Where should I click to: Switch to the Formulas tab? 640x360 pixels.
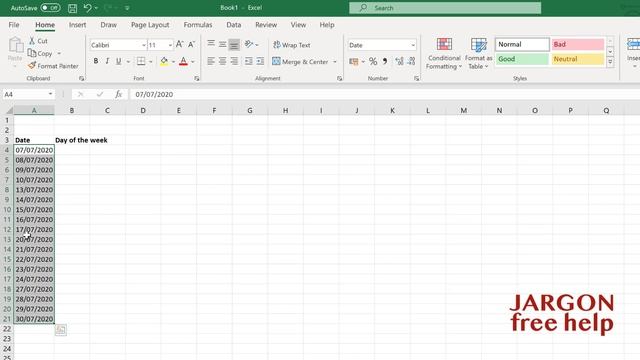pyautogui.click(x=198, y=25)
